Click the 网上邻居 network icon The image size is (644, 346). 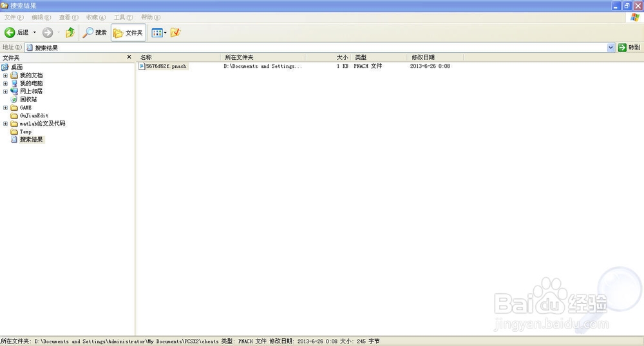pos(14,91)
